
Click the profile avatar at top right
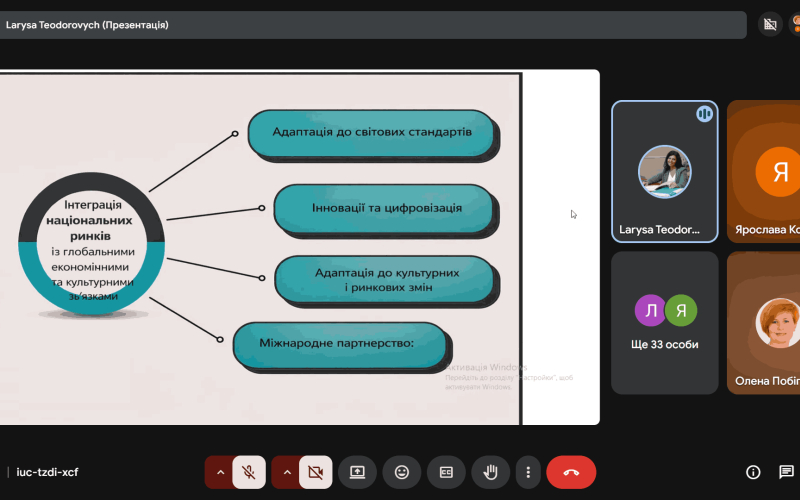coord(795,25)
